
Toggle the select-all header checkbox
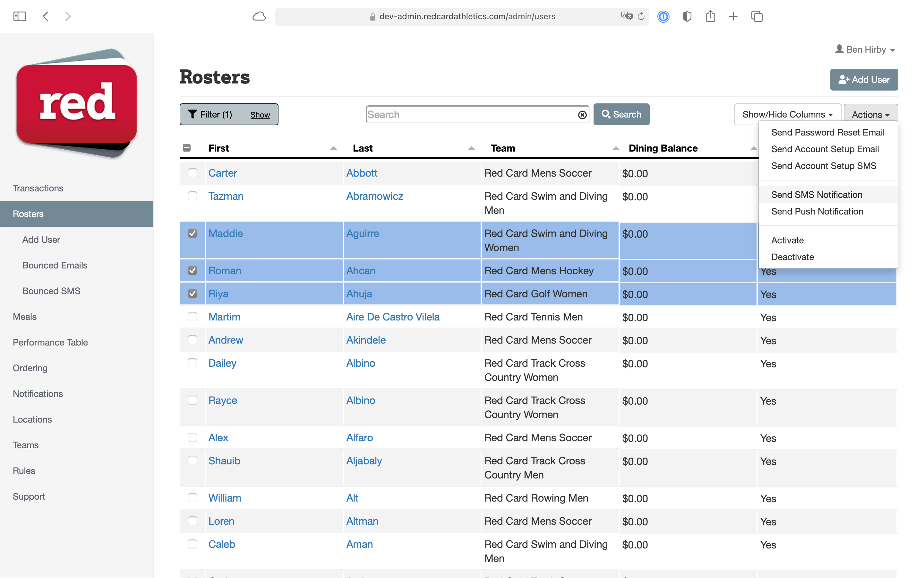(187, 148)
